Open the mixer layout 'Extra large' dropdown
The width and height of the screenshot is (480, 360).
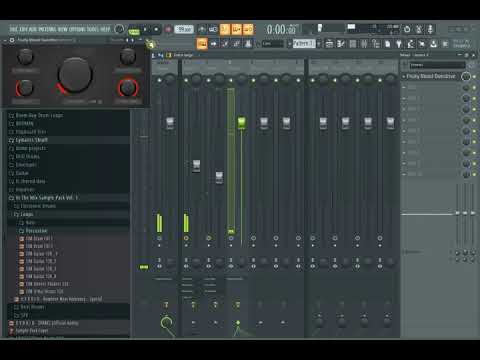[186, 55]
